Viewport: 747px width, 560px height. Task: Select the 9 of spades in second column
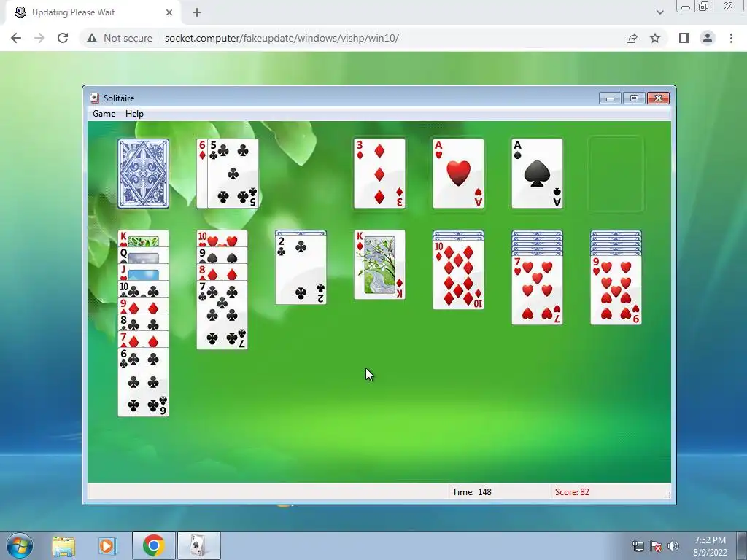point(222,255)
